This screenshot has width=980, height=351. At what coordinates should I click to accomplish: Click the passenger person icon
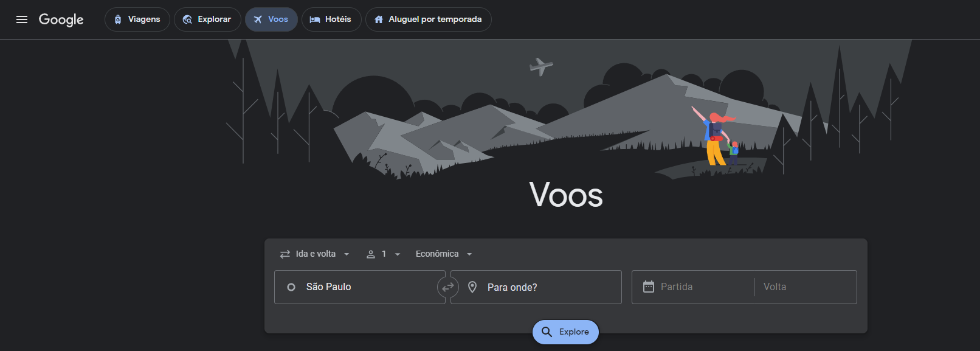[x=371, y=254]
